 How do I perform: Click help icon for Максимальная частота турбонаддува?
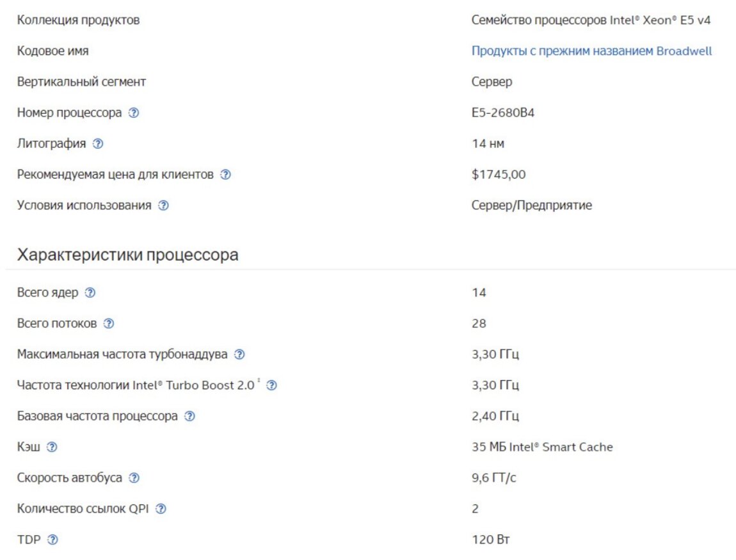click(x=239, y=355)
